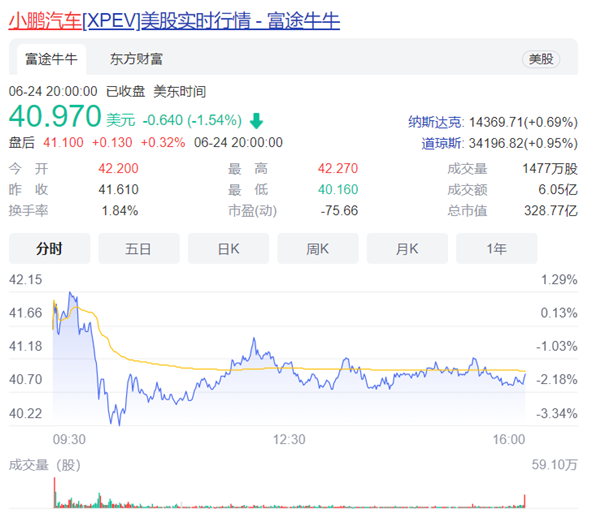Screen dimensions: 600x517
Task: Click the 美东时间 timezone label
Action: [180, 91]
